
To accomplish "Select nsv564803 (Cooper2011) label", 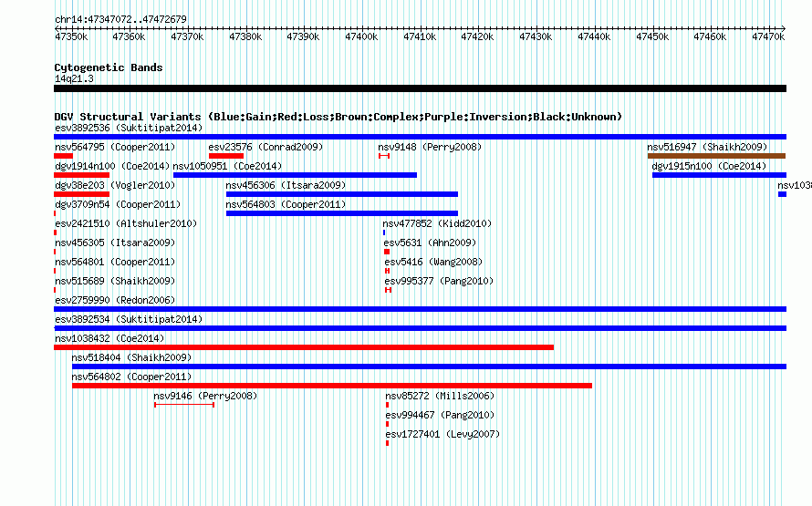I will click(x=286, y=204).
